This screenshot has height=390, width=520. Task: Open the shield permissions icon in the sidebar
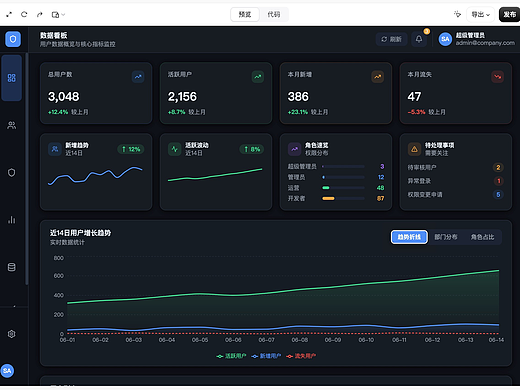click(x=12, y=173)
